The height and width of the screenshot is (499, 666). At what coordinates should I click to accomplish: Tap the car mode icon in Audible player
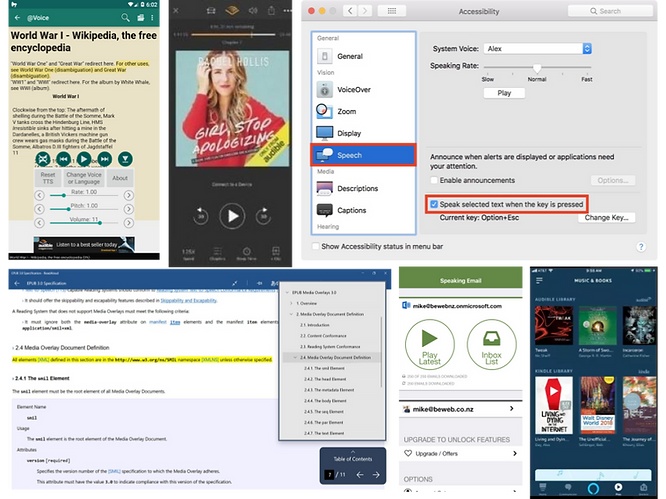coord(211,11)
